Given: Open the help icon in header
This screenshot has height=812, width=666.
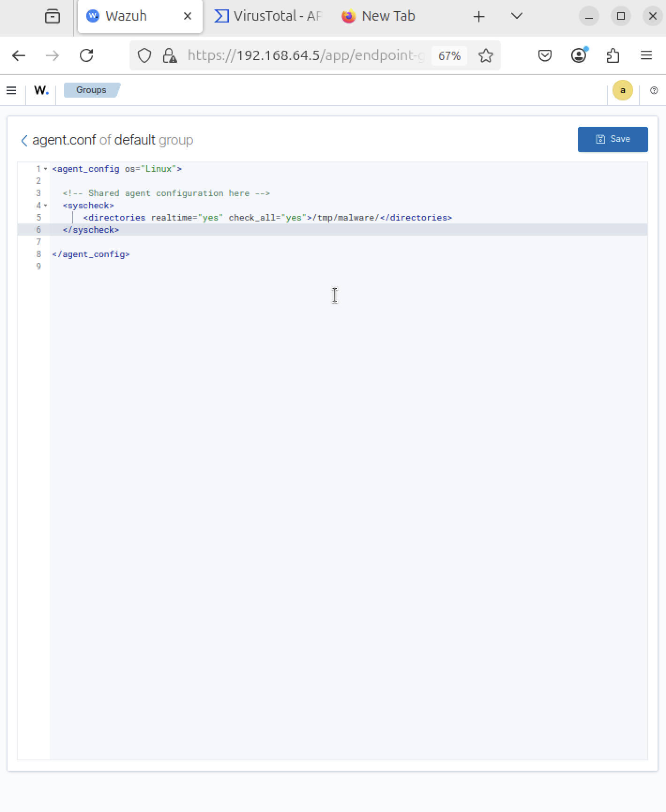Looking at the screenshot, I should point(654,91).
